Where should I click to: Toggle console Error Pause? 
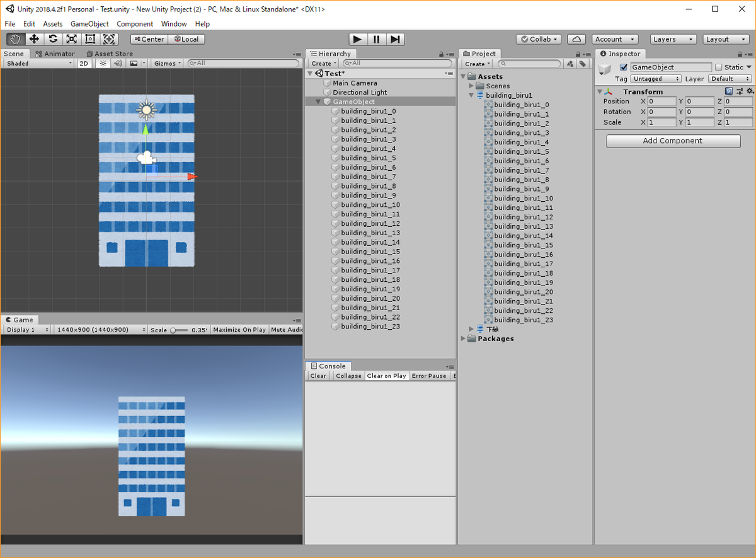point(429,376)
